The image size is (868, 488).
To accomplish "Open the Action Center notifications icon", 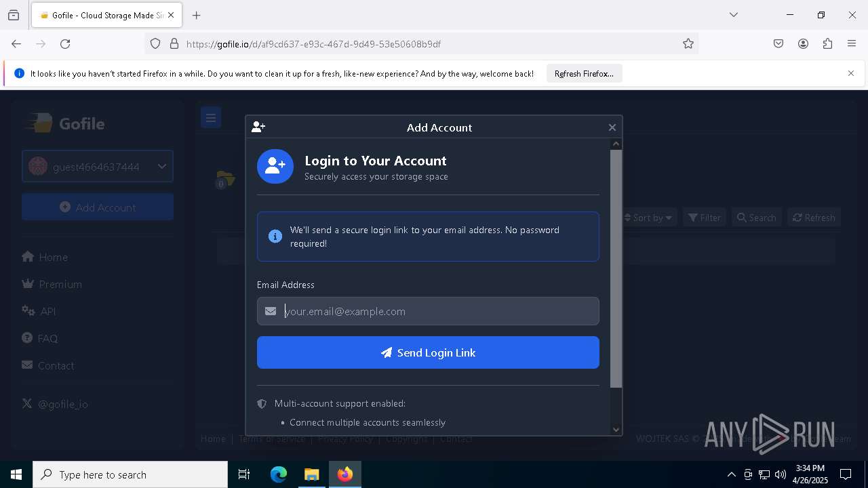I will click(846, 474).
